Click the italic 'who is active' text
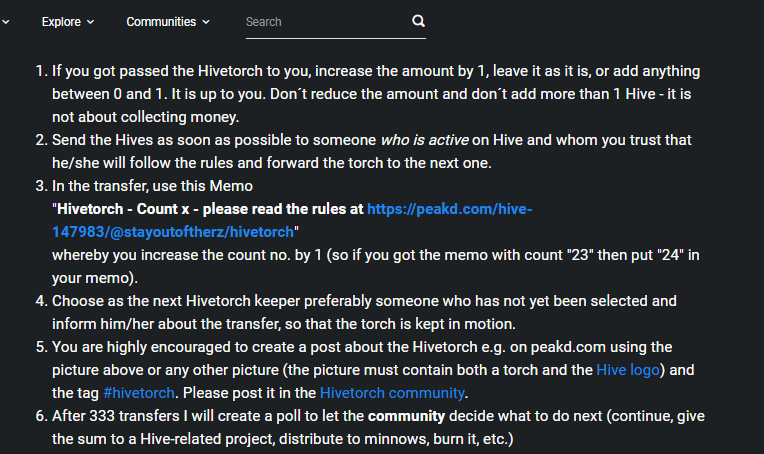This screenshot has height=454, width=764. click(424, 140)
